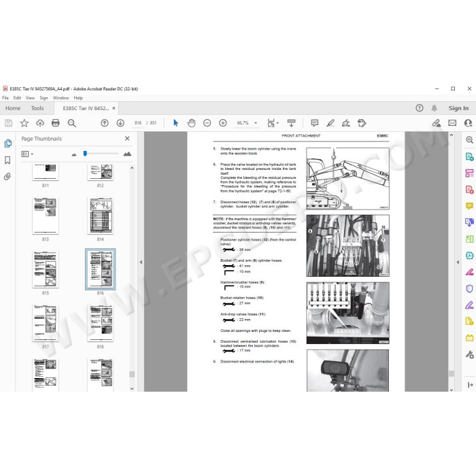Open the thumbnail options dropdown menu

27,154
